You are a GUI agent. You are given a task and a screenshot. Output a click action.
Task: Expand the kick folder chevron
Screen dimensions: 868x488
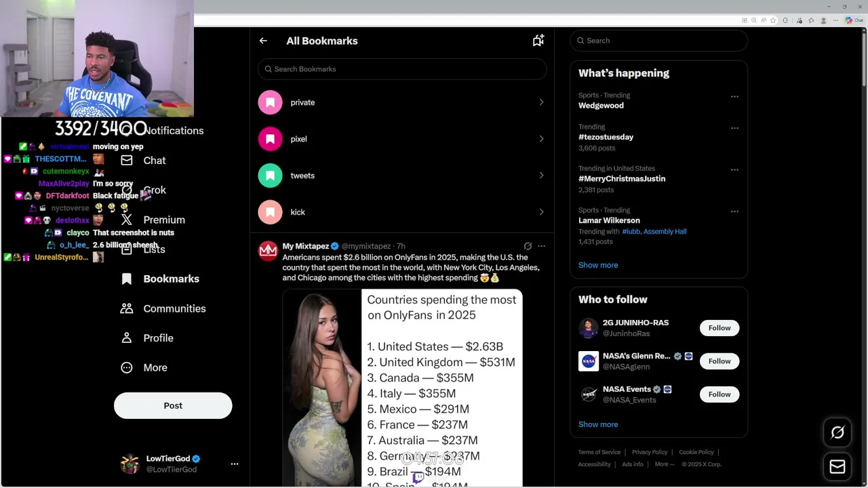[541, 212]
